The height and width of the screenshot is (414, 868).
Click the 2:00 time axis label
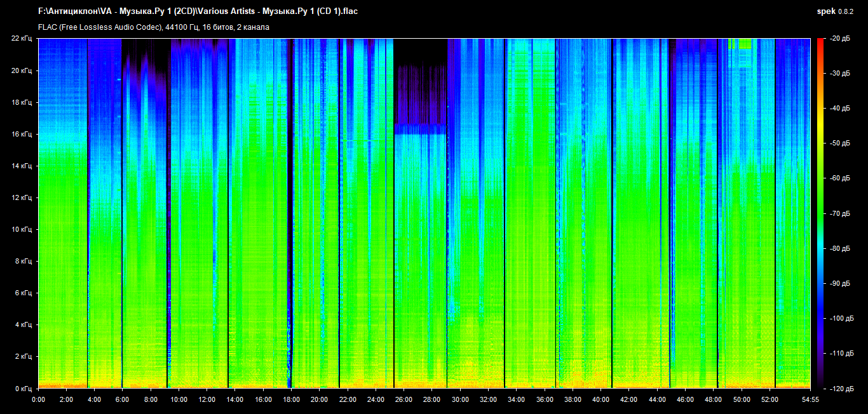tap(66, 399)
